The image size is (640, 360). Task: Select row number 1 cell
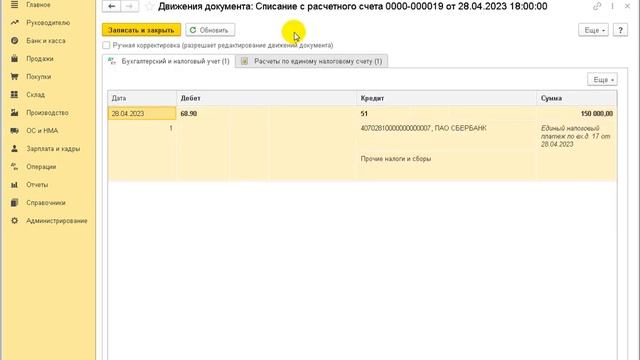click(142, 129)
